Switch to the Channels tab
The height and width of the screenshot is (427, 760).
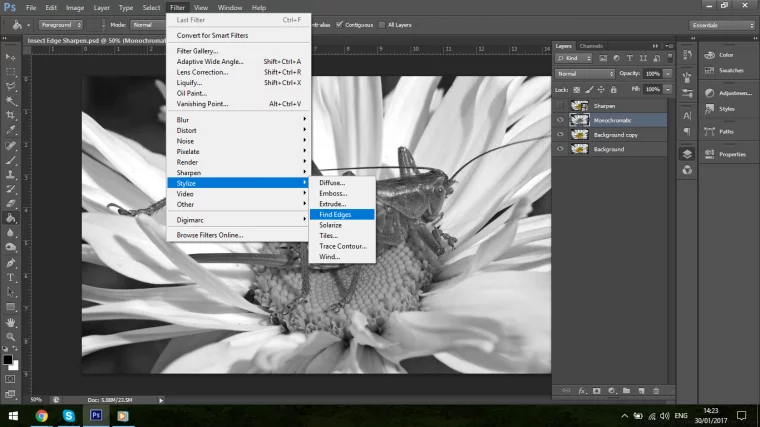tap(591, 46)
